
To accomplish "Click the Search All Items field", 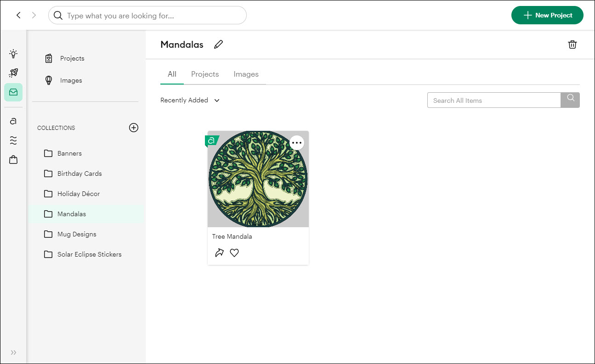I will pos(494,101).
